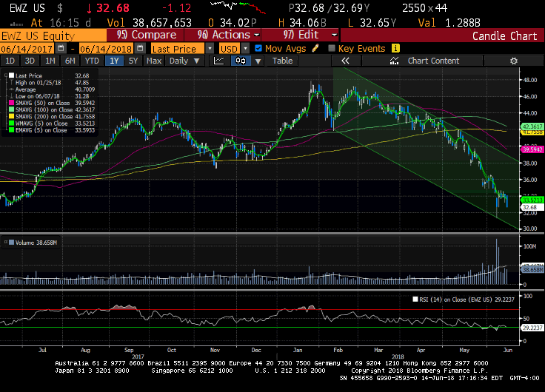Click the 38.658M volume axis label

coord(532,270)
